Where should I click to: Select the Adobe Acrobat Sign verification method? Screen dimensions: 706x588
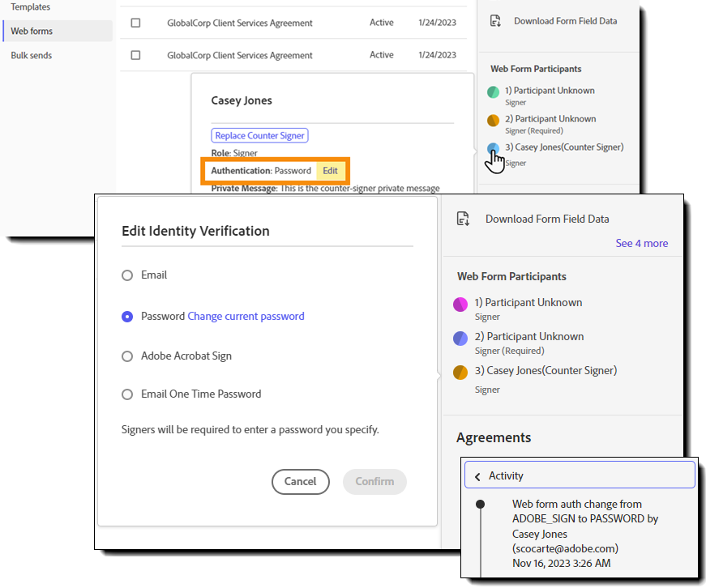point(126,356)
